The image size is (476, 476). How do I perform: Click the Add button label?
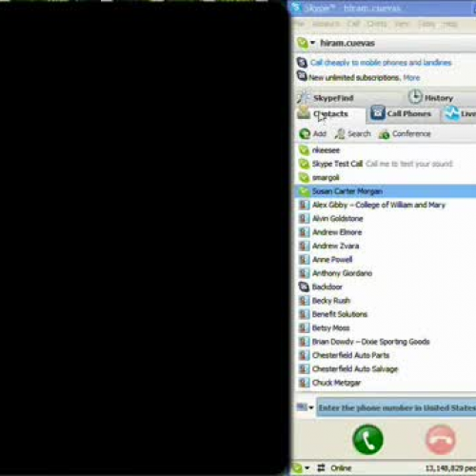[x=320, y=134]
